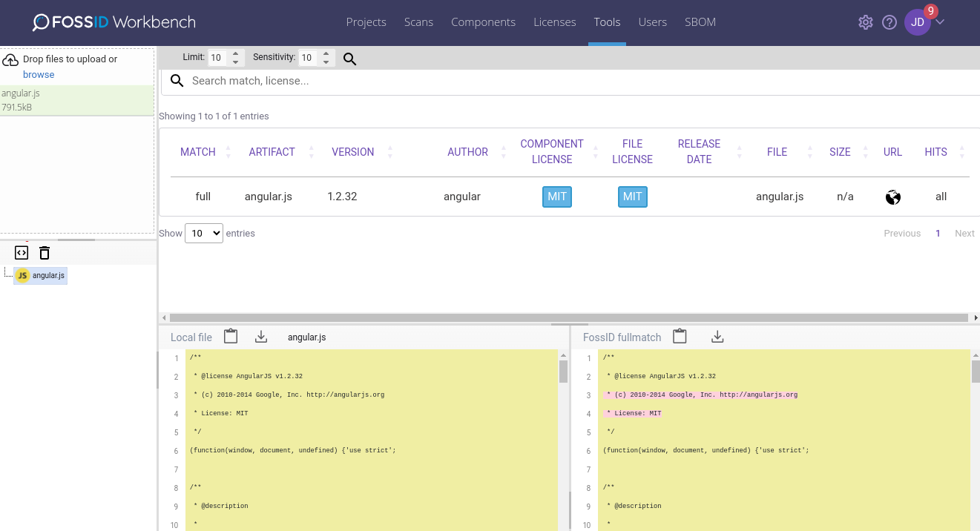Sort by MATCH column arrows
The image size is (980, 531).
[228, 152]
